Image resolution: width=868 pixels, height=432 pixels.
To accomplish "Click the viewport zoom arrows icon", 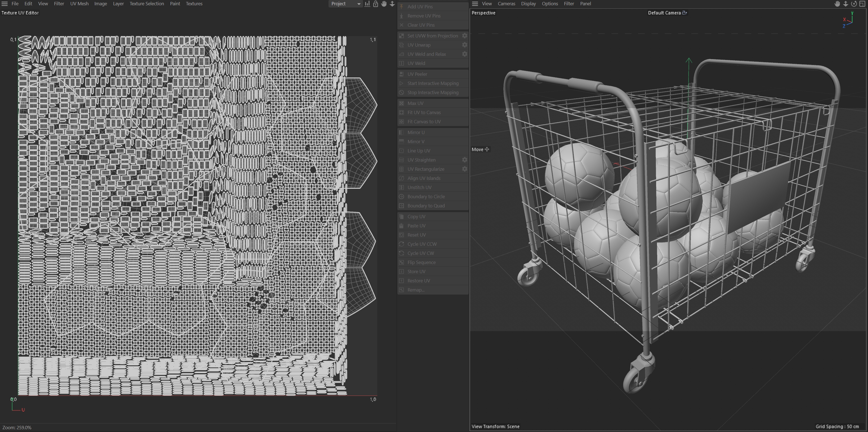I will pos(846,4).
